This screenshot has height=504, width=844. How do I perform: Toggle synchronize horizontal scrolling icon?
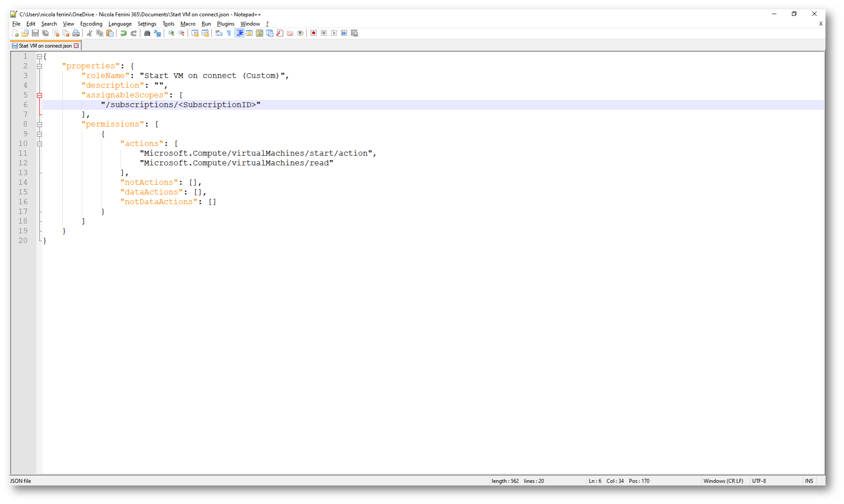tap(205, 34)
